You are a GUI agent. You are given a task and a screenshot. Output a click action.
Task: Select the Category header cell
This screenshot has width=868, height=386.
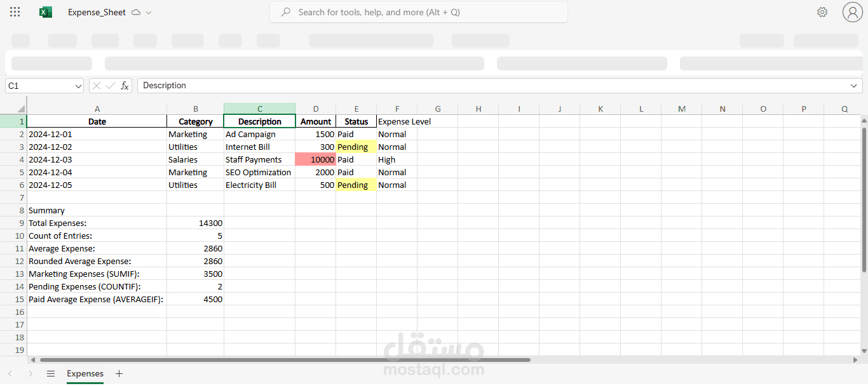[195, 121]
